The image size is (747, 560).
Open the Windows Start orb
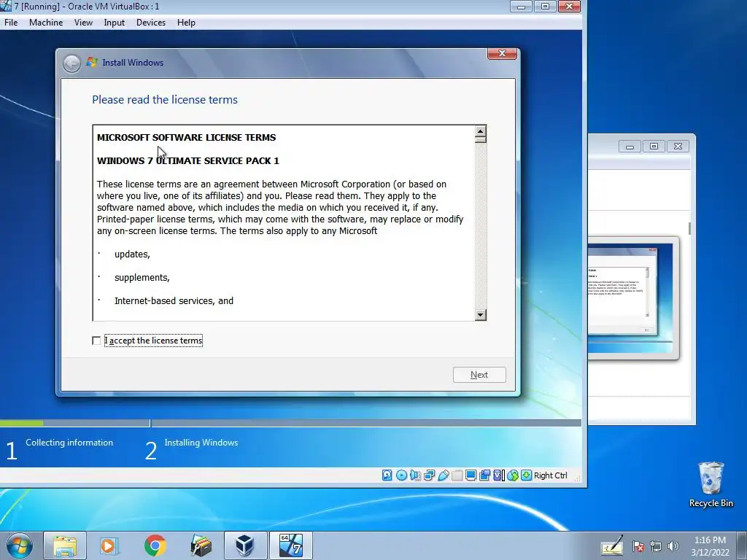coord(19,545)
